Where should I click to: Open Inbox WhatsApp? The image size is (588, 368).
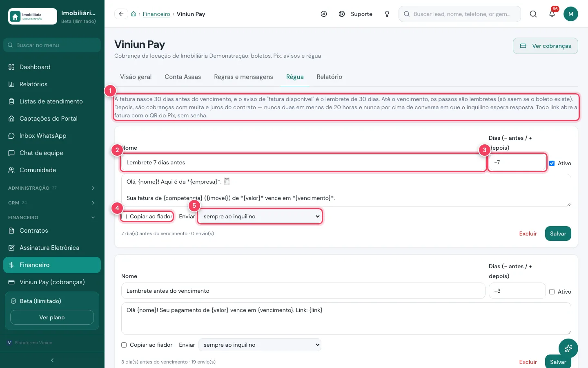(52, 136)
